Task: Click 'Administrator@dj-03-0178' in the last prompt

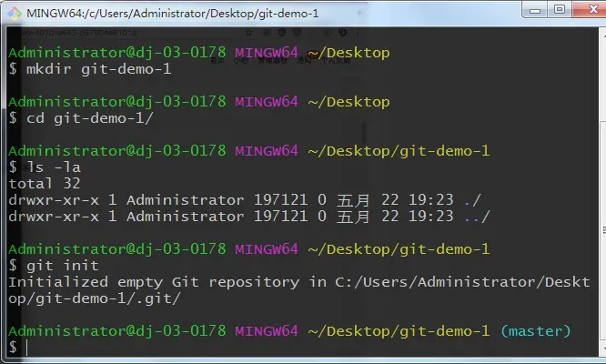Action: (117, 331)
